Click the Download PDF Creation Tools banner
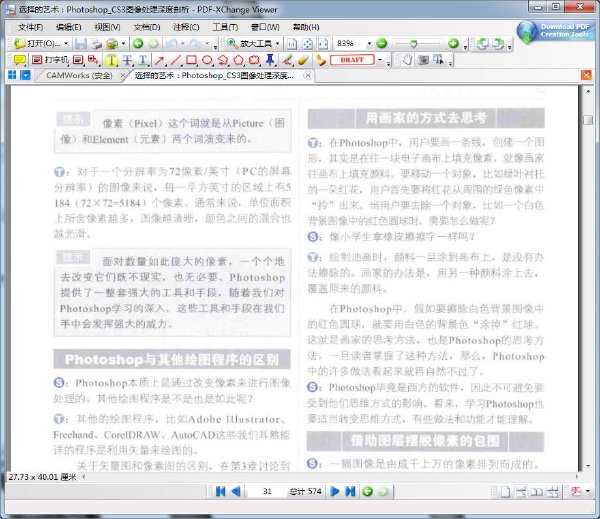Image resolution: width=600 pixels, height=519 pixels. click(x=554, y=31)
